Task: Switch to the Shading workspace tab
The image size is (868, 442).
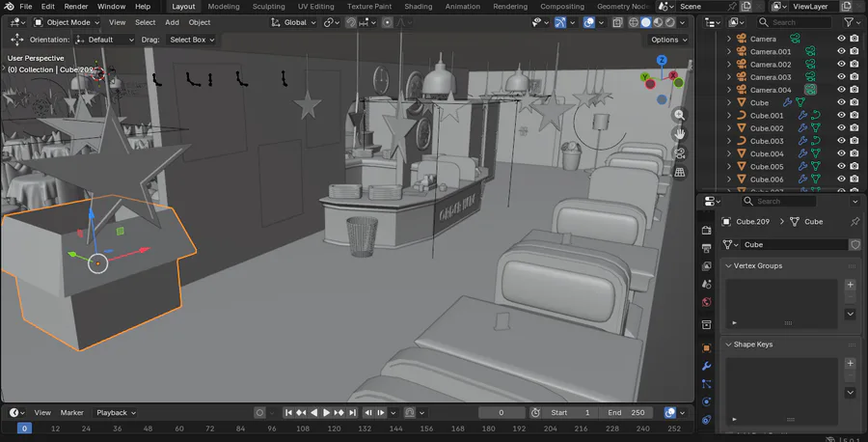Action: 418,7
